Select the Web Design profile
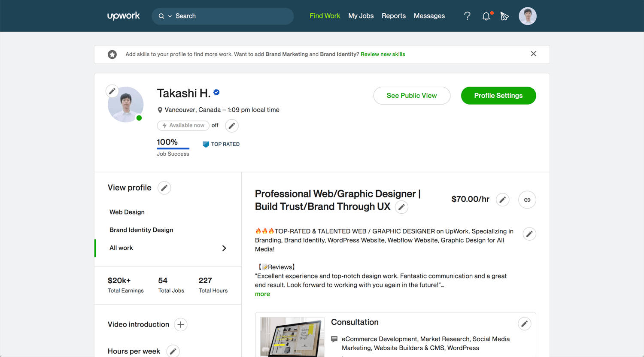The width and height of the screenshot is (644, 357). 127,212
